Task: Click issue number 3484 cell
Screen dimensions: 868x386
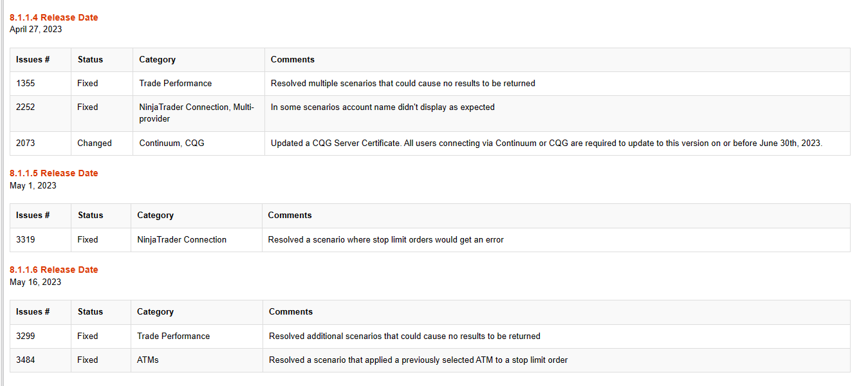Action: 41,360
